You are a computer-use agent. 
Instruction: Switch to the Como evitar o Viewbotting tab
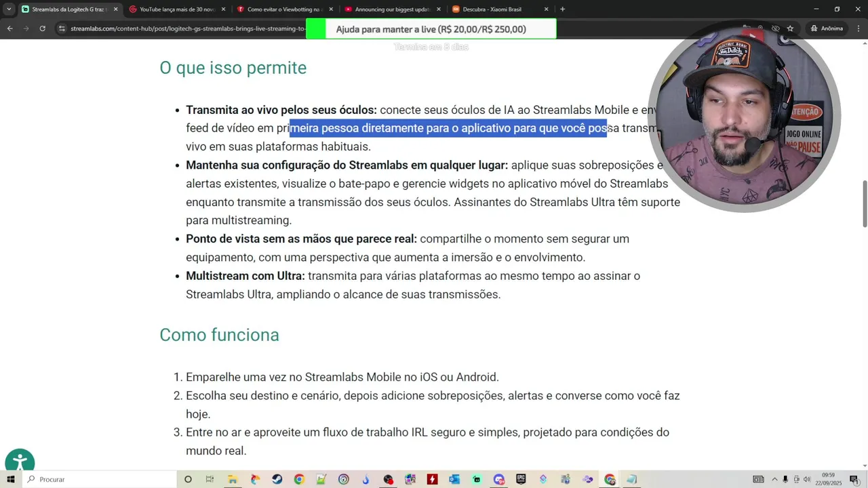(284, 9)
